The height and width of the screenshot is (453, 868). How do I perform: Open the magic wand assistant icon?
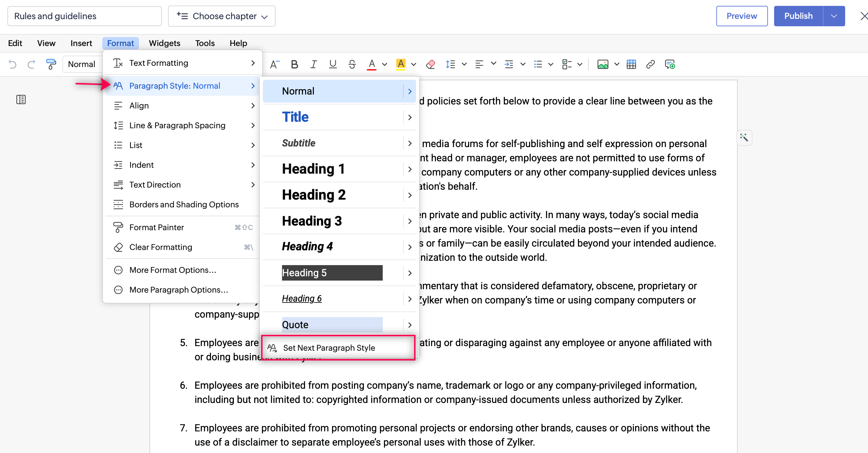[744, 138]
